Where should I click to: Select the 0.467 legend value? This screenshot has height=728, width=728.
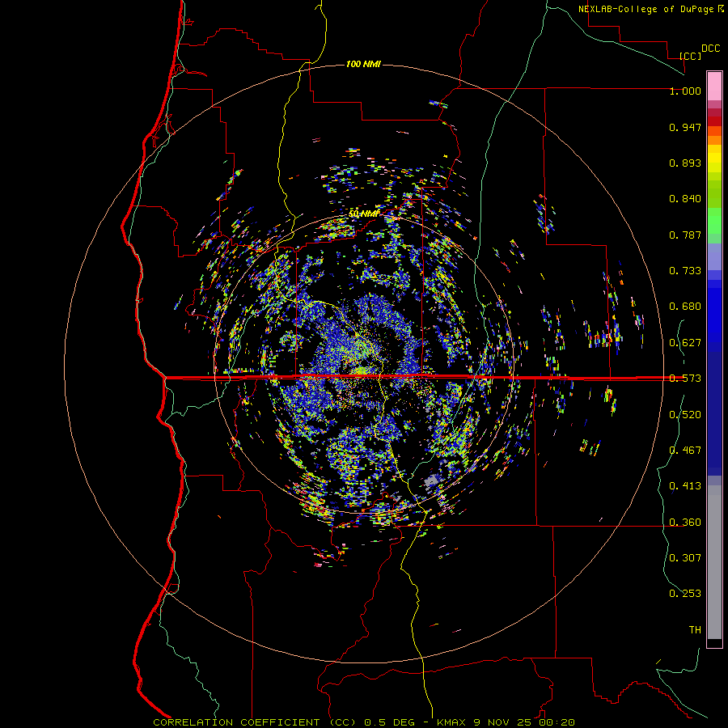(685, 451)
